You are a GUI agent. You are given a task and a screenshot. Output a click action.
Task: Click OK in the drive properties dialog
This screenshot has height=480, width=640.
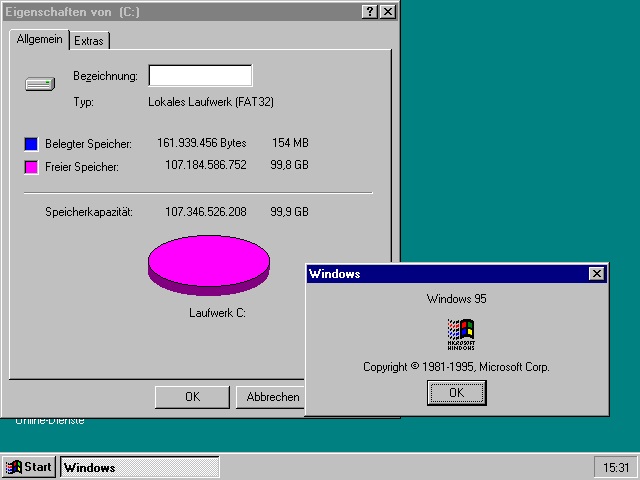(x=192, y=397)
